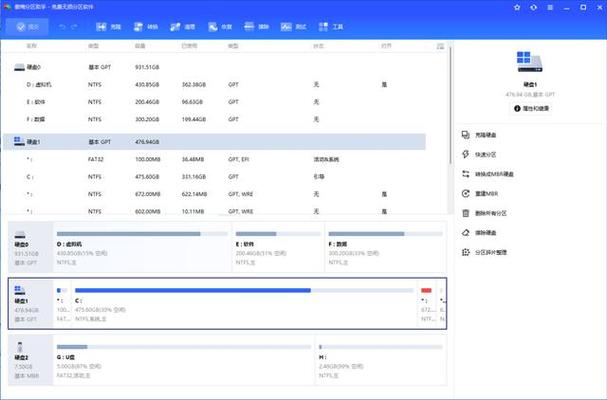Open the 工具 (Tools) toolbar menu
Viewport: 607px width, 400px height.
(x=331, y=26)
